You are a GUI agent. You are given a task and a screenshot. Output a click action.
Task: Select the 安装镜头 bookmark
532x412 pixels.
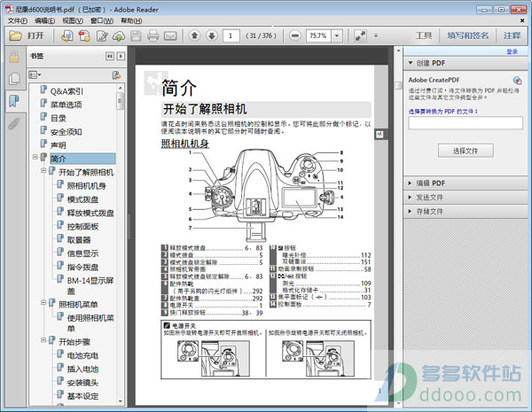point(82,383)
